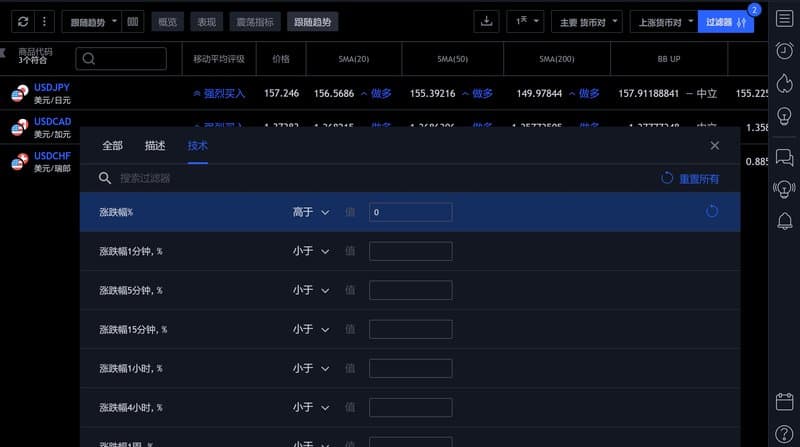800x447 pixels.
Task: Sort by BB UP column header
Action: [669, 59]
